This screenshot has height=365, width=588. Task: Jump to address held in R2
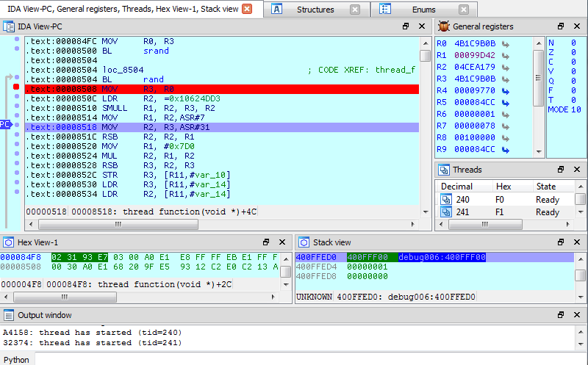click(506, 68)
